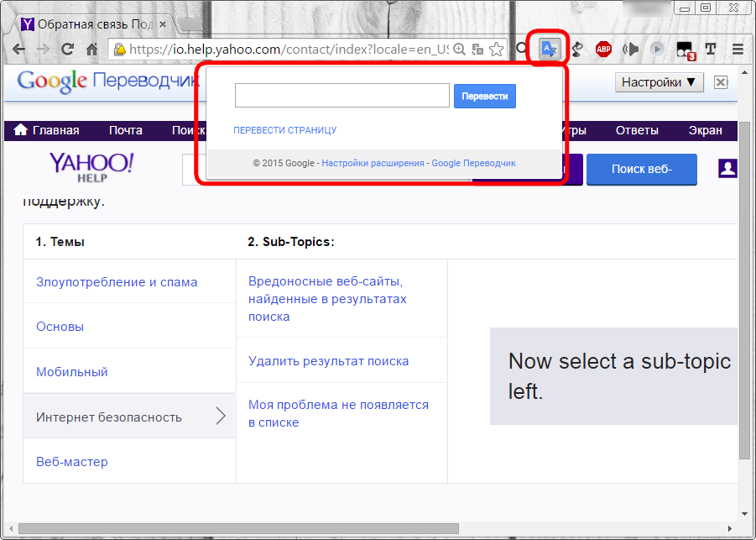The width and height of the screenshot is (756, 540).
Task: Open the Chrome hamburger menu
Action: [738, 49]
